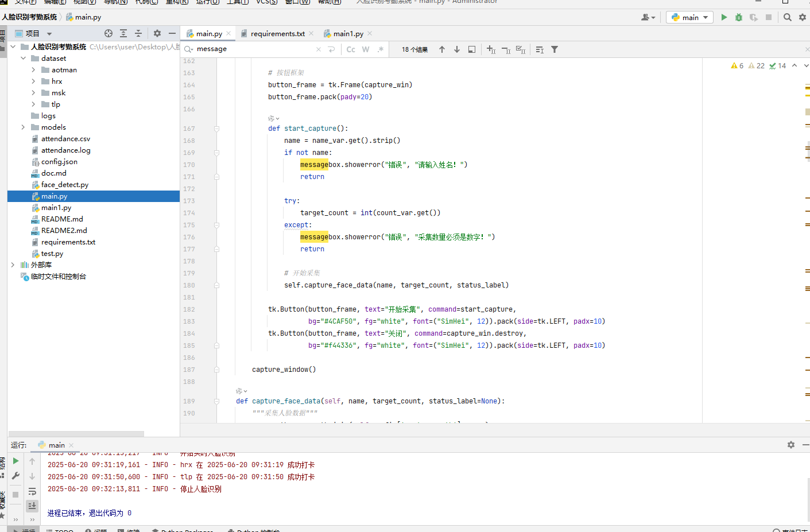Start debugging via the bug icon
The height and width of the screenshot is (532, 810).
[738, 17]
